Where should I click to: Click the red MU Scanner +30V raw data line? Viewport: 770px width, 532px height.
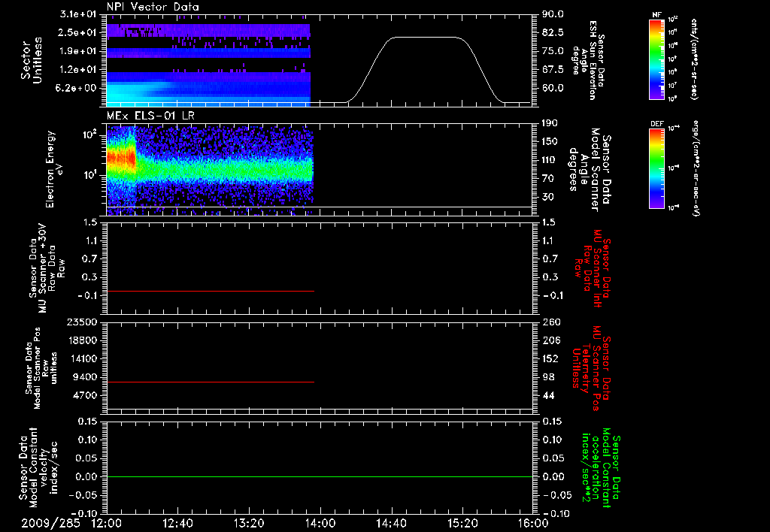coord(211,291)
